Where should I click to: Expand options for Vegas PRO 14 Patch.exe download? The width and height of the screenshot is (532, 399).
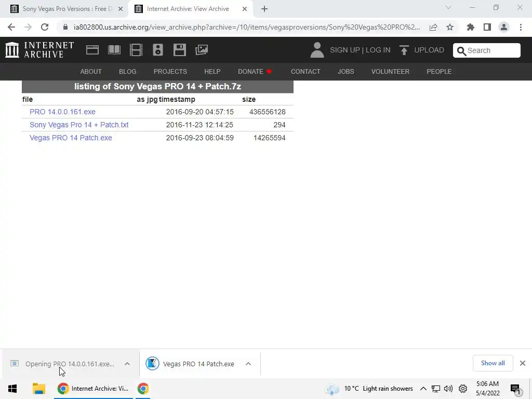click(248, 364)
